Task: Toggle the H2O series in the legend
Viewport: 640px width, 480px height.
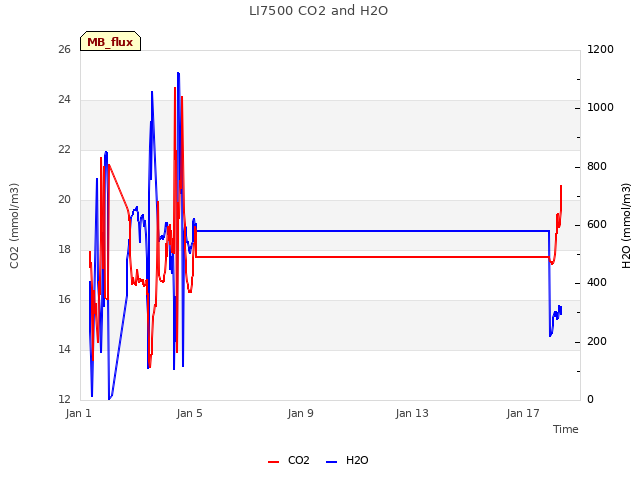Action: pos(347,460)
